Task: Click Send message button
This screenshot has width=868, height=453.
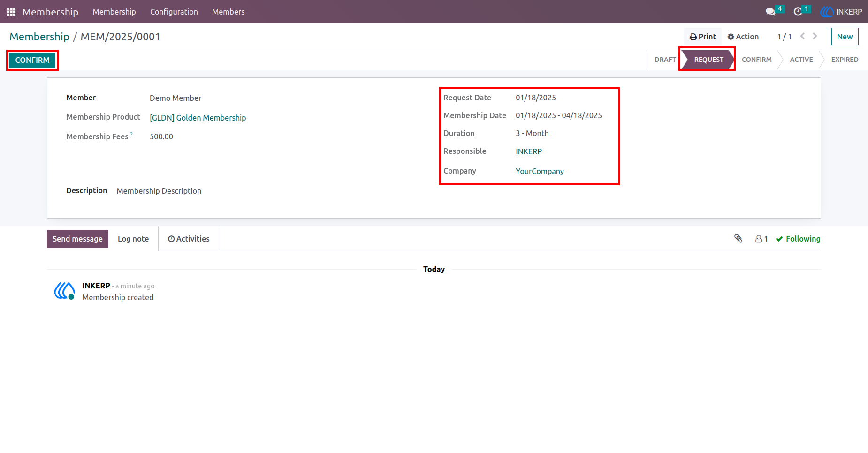Action: [x=77, y=239]
